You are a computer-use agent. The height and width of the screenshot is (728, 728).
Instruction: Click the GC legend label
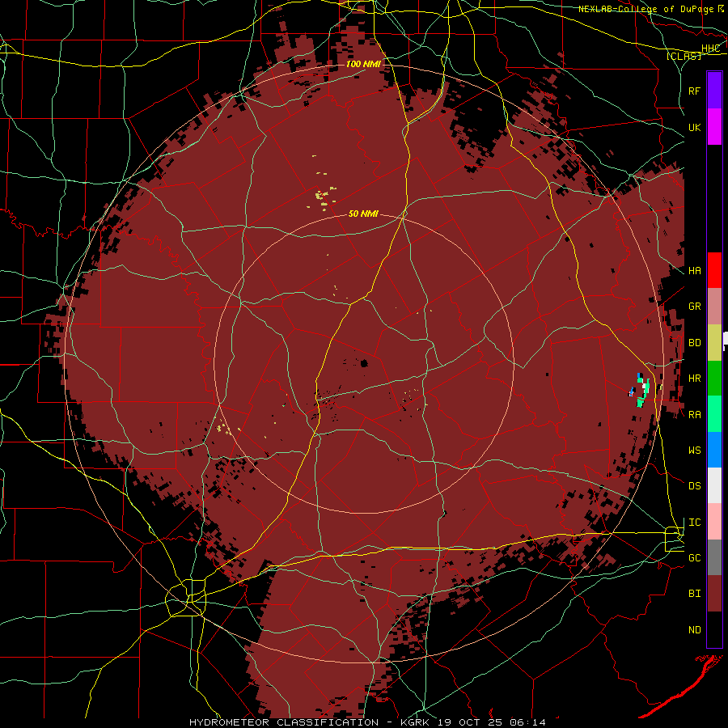tap(694, 558)
